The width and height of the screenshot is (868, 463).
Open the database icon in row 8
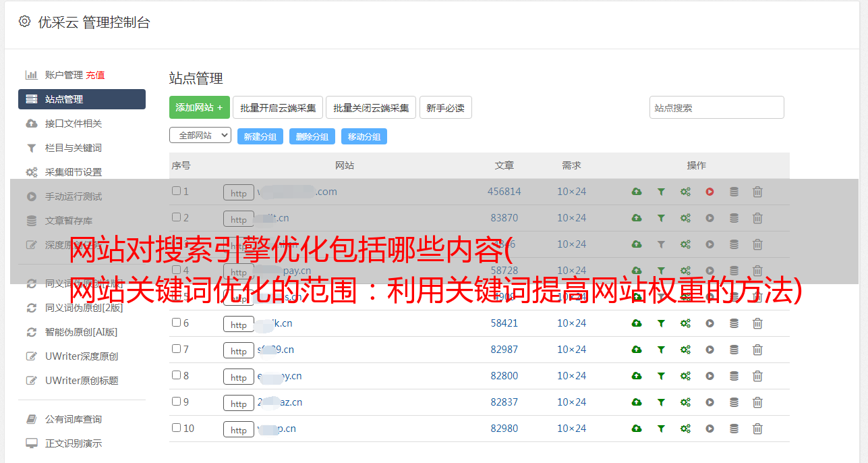click(x=734, y=376)
